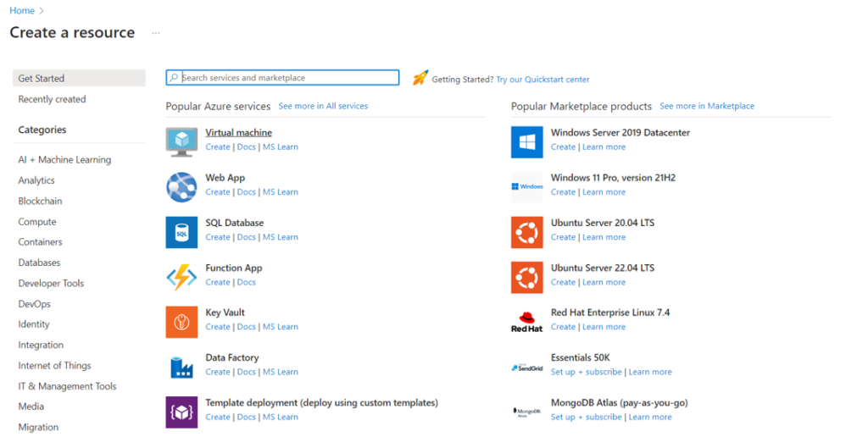Click the SQL Database icon
This screenshot has width=868, height=437.
181,232
